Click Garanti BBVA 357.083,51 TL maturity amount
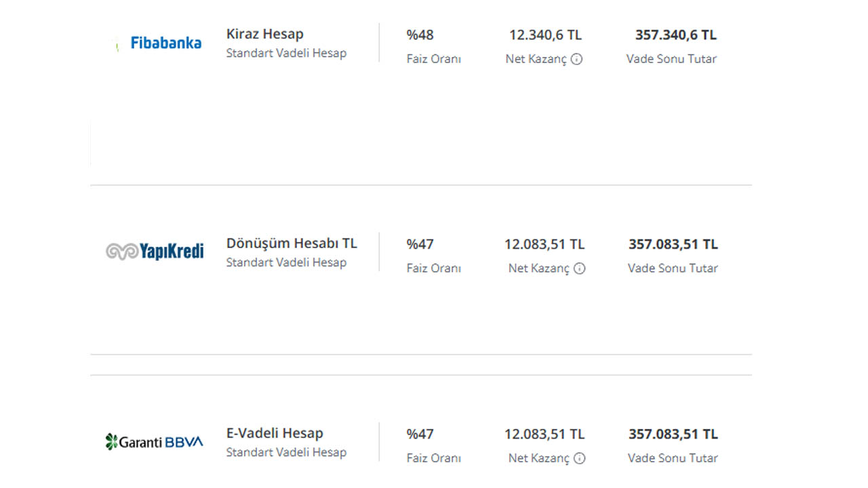The height and width of the screenshot is (488, 868). pos(673,434)
